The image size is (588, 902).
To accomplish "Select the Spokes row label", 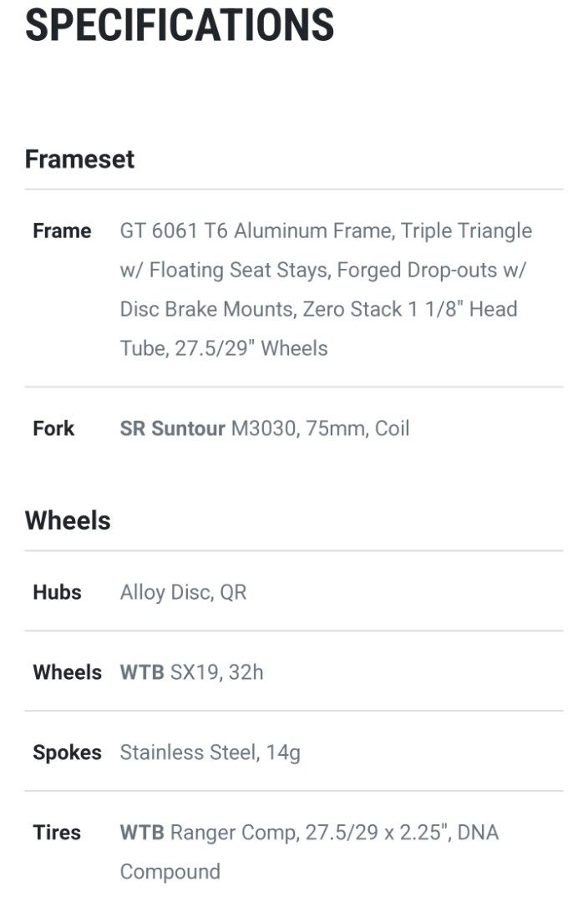I will (x=68, y=753).
